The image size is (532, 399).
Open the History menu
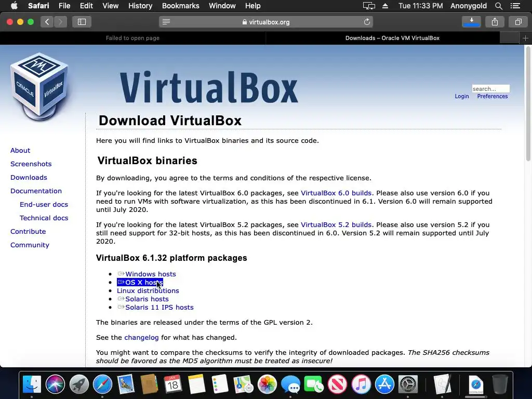tap(140, 6)
